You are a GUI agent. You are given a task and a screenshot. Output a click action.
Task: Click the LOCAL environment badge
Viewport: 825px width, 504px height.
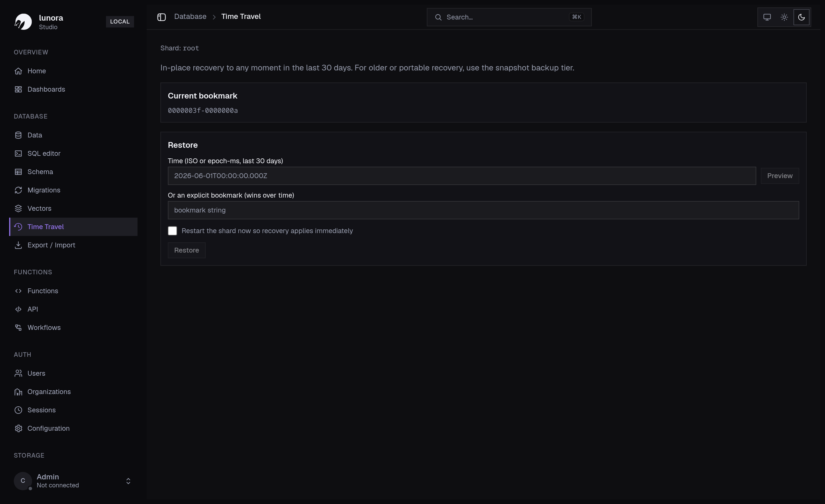(120, 22)
